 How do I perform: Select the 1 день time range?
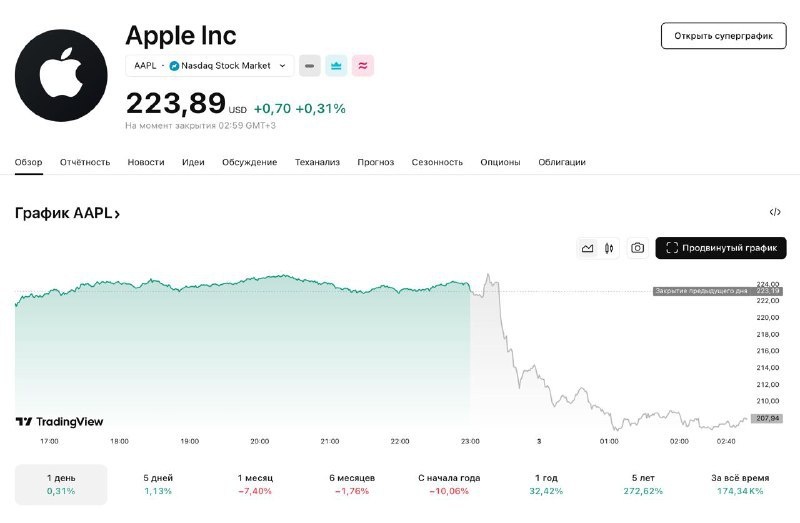click(x=61, y=484)
